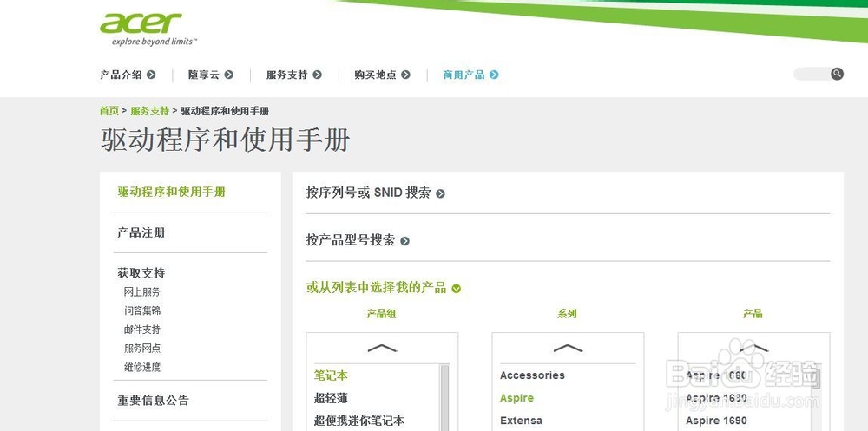Open 重要信息公告 sidebar link

[x=154, y=401]
